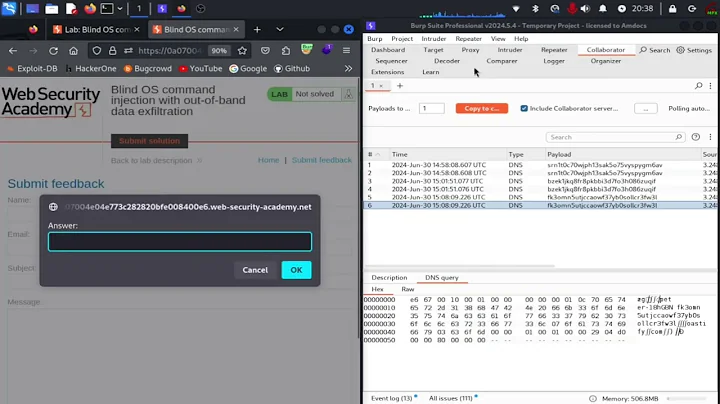The image size is (720, 404).
Task: Switch to Proxy tab
Action: click(x=470, y=50)
